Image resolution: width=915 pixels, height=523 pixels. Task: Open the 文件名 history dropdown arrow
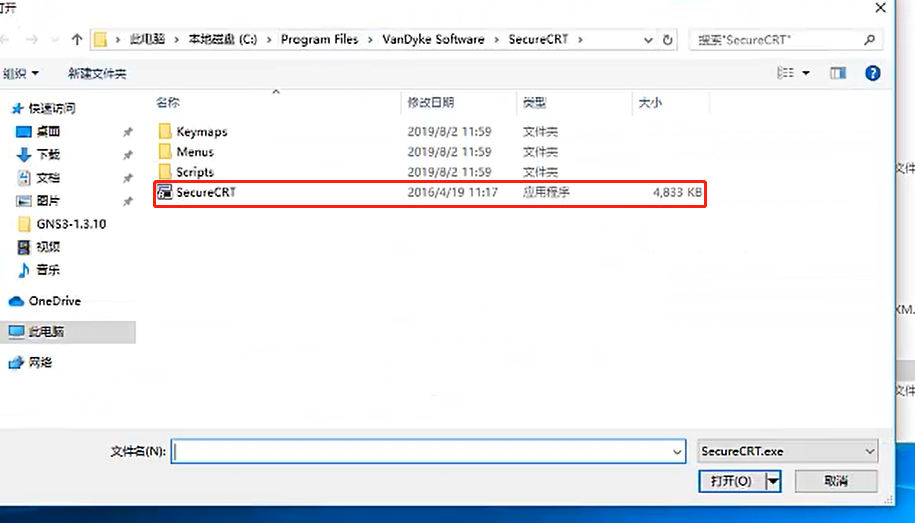tap(677, 451)
